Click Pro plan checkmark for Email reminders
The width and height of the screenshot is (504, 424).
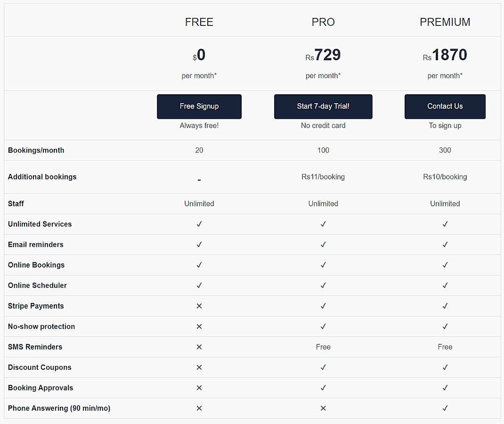point(323,245)
